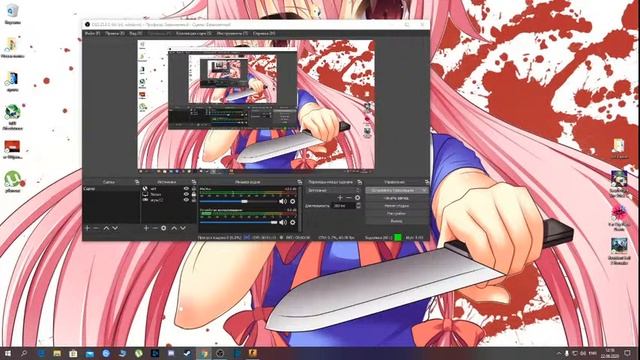Viewport: 640px width, 360px height.
Task: Click the bottom button in the controls panel
Action: tap(397, 221)
